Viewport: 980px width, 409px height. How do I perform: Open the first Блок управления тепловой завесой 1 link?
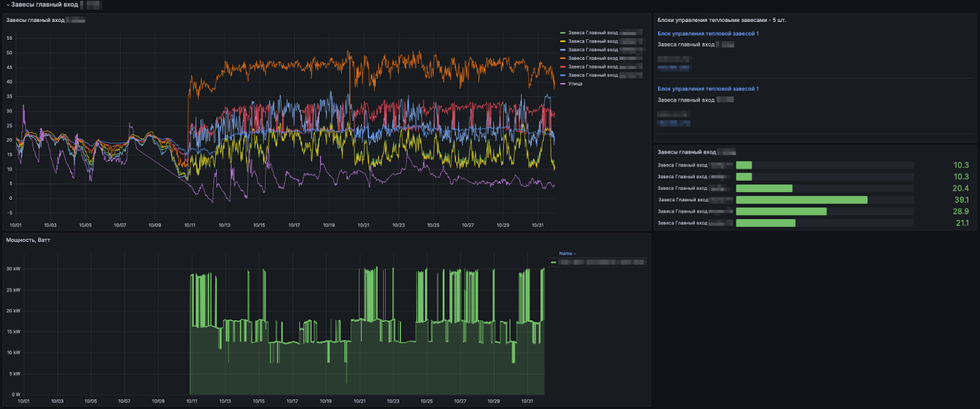pos(707,34)
